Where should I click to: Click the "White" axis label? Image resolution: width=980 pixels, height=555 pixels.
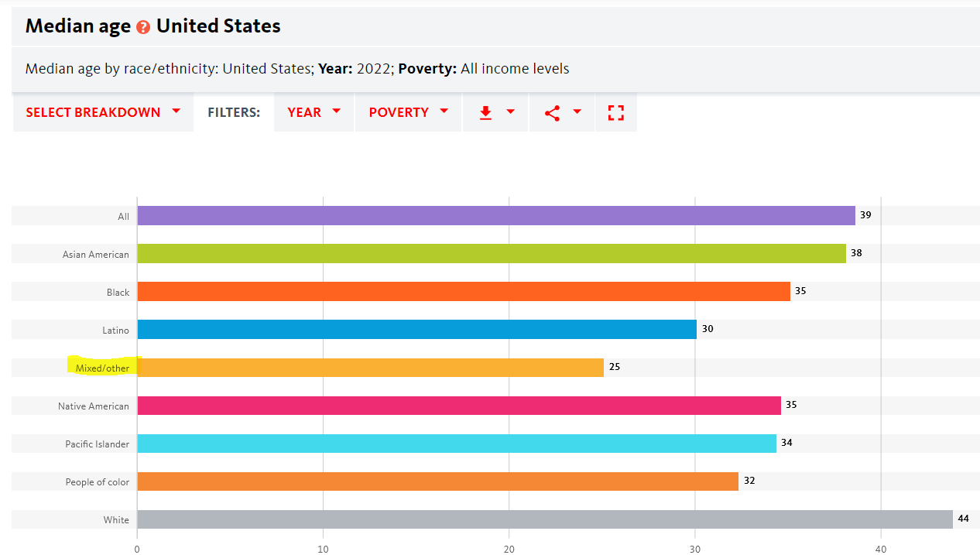coord(117,520)
